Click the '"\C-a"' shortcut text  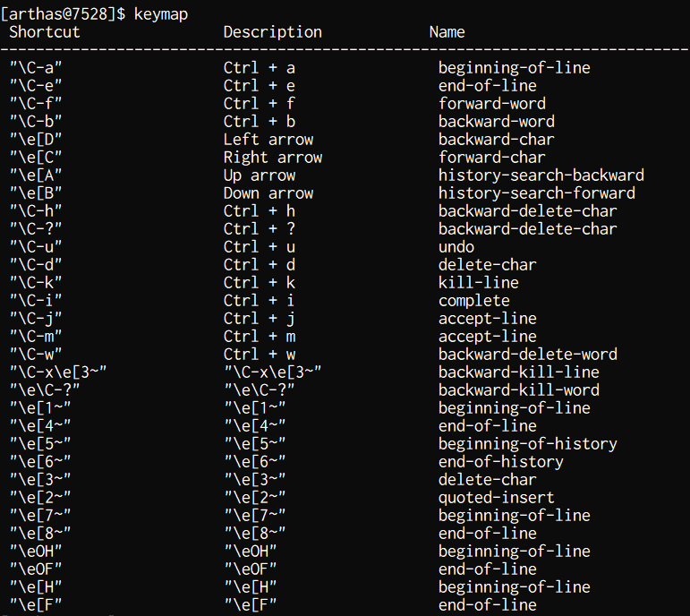pyautogui.click(x=36, y=67)
